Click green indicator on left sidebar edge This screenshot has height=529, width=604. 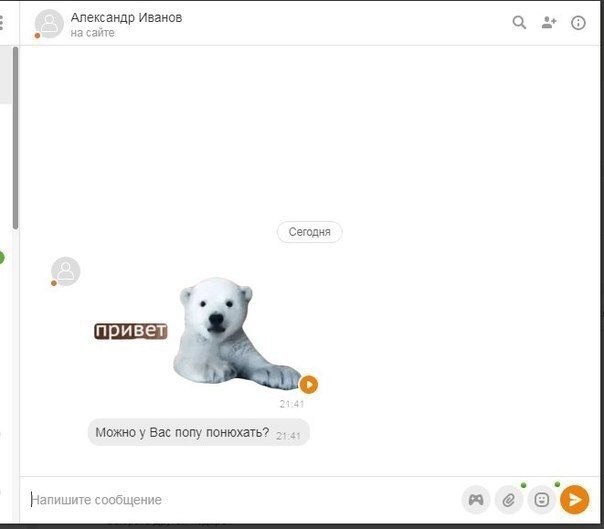pos(2,257)
